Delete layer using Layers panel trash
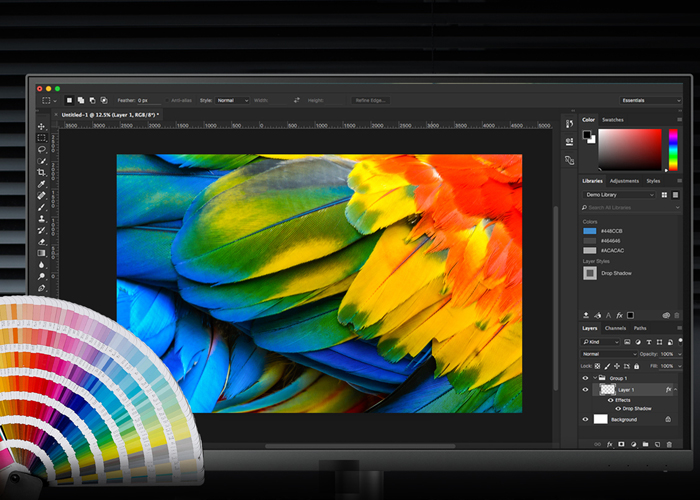Screen dimensions: 700x500 (669, 445)
